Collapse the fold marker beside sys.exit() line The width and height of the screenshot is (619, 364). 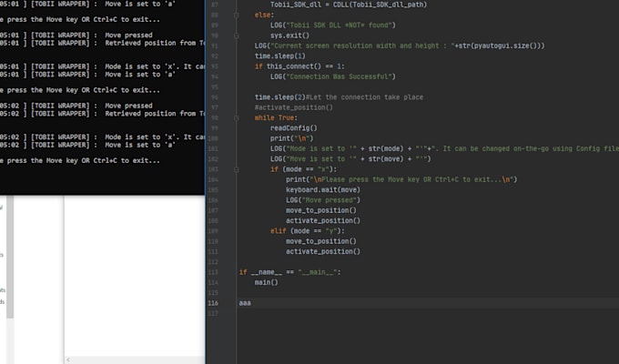pyautogui.click(x=236, y=35)
